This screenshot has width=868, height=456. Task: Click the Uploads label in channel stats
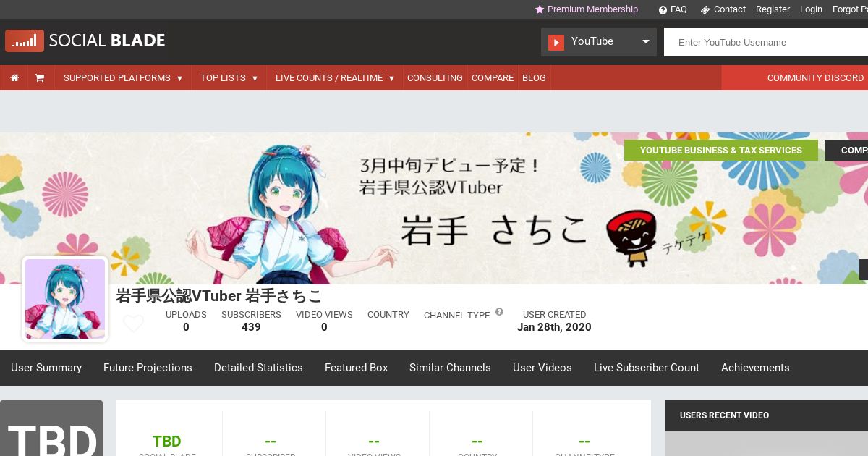pyautogui.click(x=186, y=315)
